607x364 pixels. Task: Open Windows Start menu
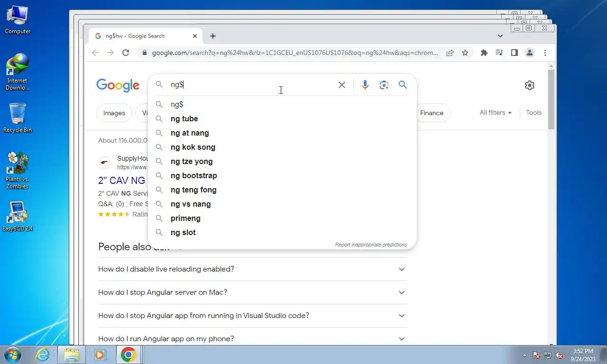click(x=12, y=355)
